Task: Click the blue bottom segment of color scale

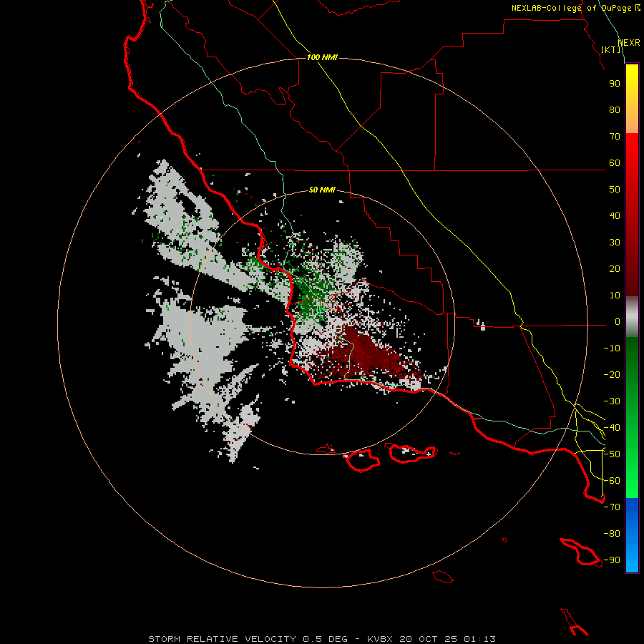Action: pyautogui.click(x=632, y=535)
